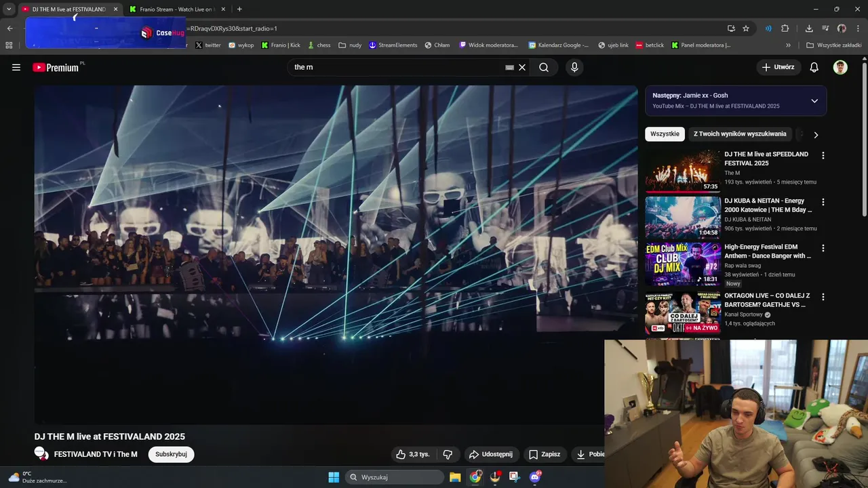Open more options for OKTAGON LIVE video
This screenshot has height=488, width=868.
823,297
